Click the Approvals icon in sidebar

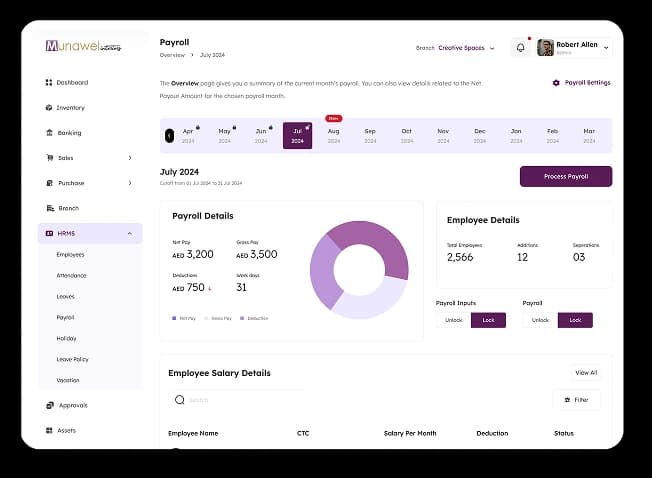pos(49,405)
